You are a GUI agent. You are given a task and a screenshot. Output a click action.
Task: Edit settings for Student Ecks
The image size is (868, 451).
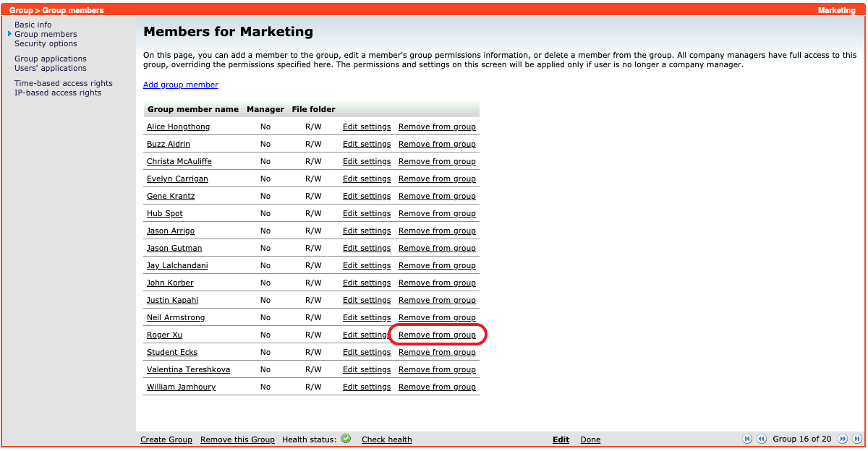pyautogui.click(x=367, y=352)
